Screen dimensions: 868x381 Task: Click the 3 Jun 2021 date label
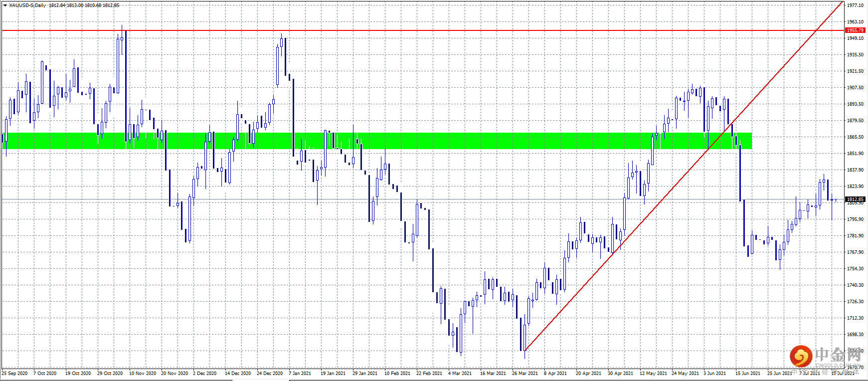714,374
